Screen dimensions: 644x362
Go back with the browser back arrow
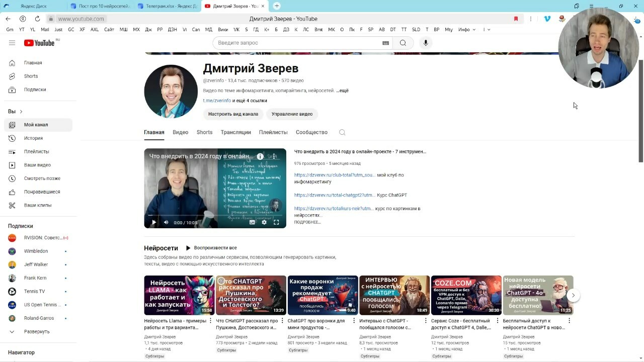(8, 19)
